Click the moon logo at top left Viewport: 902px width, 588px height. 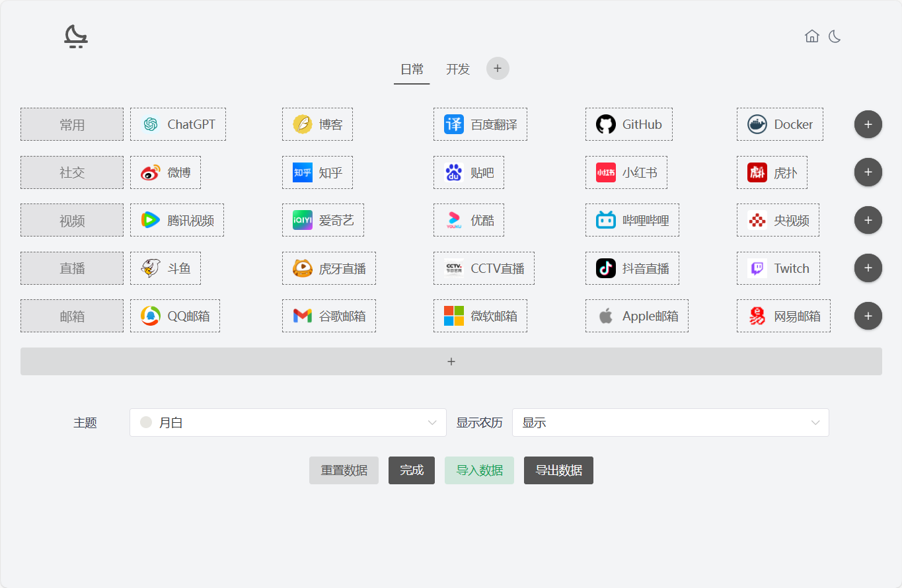(76, 36)
